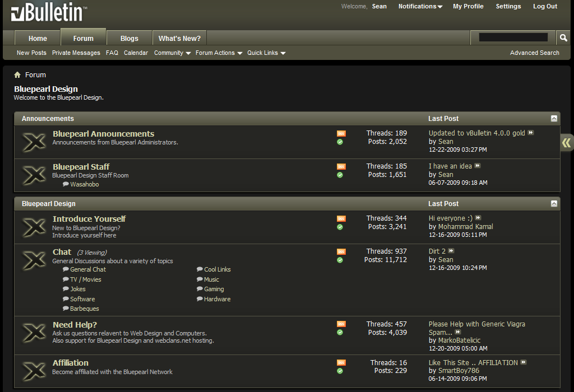
Task: Open the Need Help? forum
Action: (x=75, y=325)
